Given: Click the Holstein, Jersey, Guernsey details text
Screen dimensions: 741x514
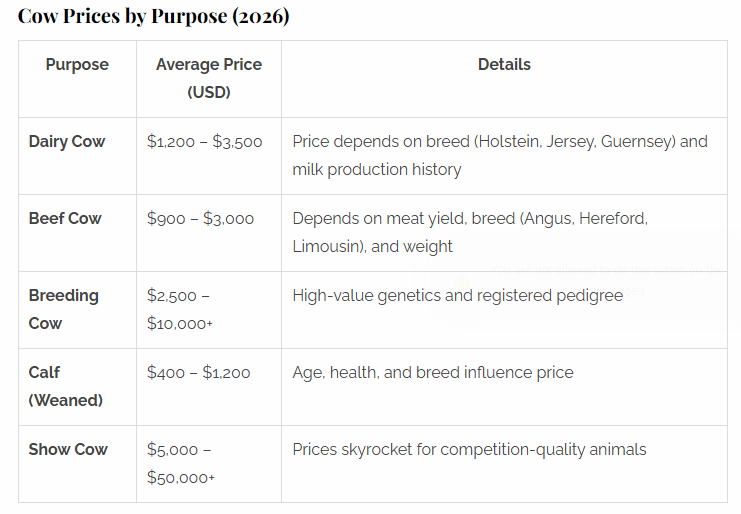Looking at the screenshot, I should coord(500,155).
